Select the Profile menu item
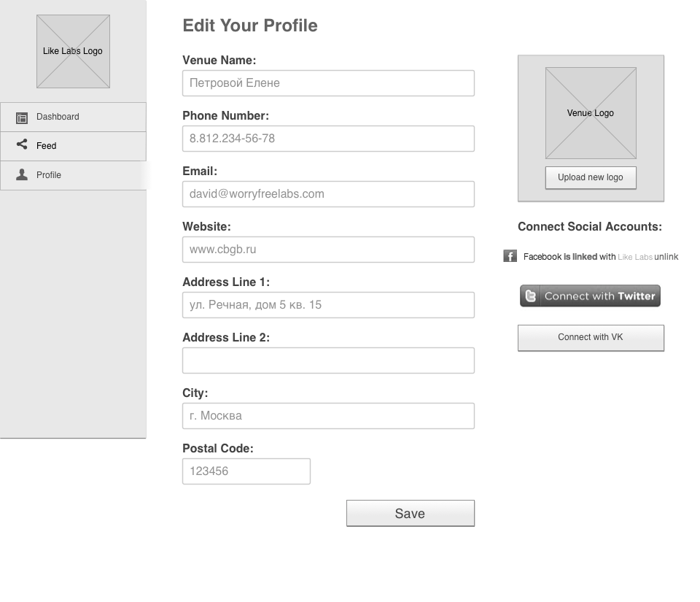700x602 pixels. tap(49, 175)
